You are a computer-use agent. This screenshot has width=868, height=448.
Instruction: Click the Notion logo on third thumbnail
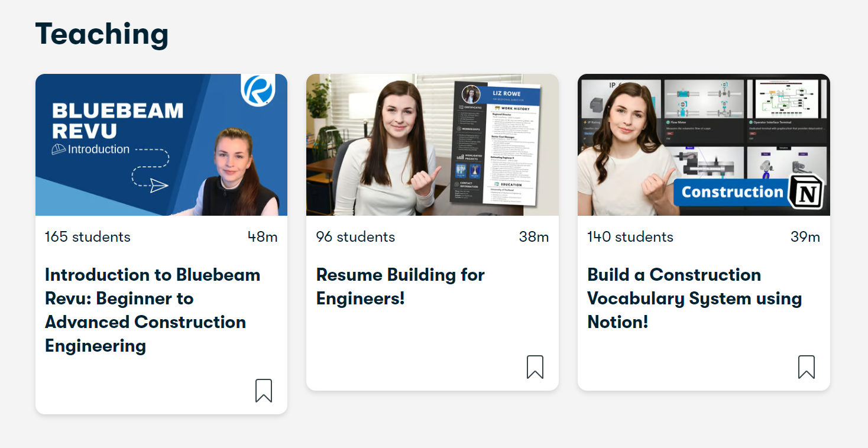tap(807, 191)
